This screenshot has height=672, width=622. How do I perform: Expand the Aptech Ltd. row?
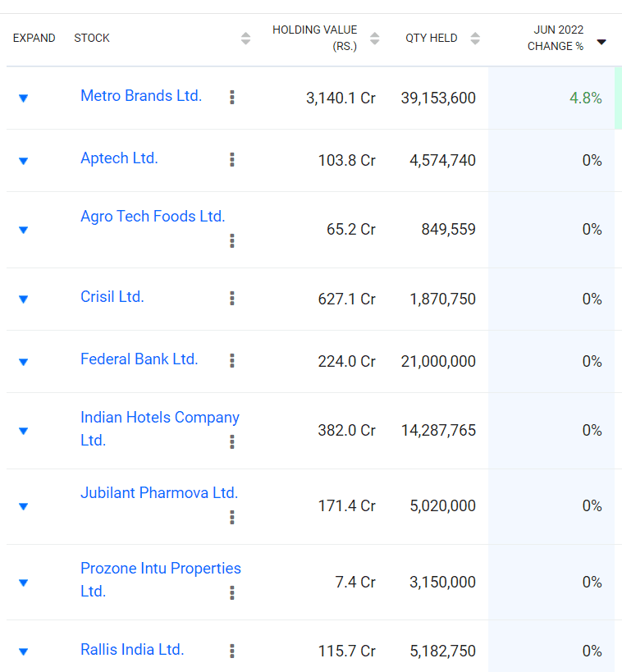click(x=24, y=161)
